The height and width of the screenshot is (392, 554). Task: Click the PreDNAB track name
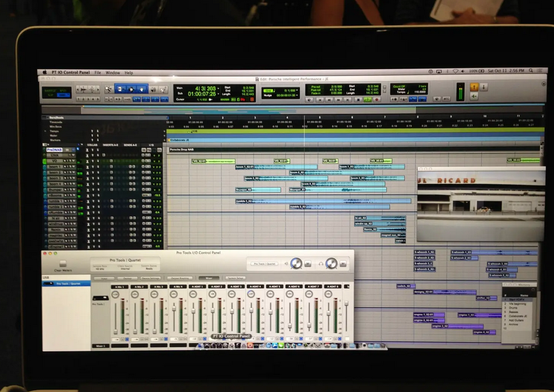pyautogui.click(x=55, y=150)
